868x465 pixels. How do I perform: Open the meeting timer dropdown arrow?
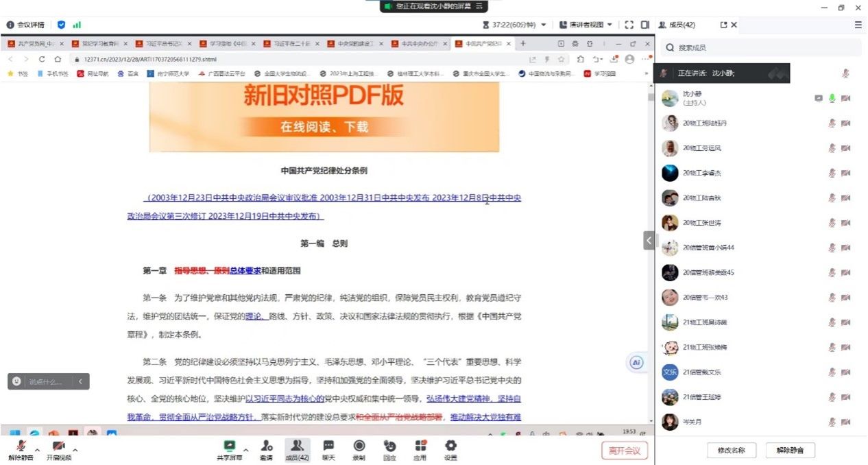pyautogui.click(x=544, y=24)
